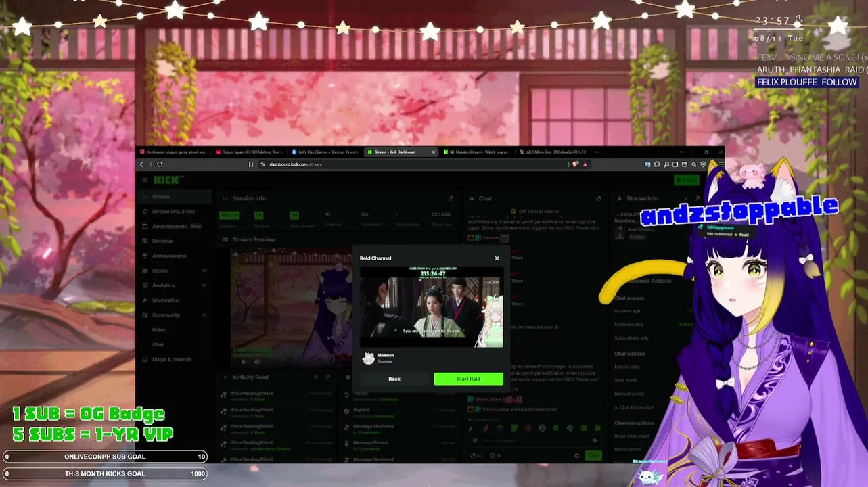Open a new browser tab
Viewport: 868px width, 487px height.
click(596, 152)
